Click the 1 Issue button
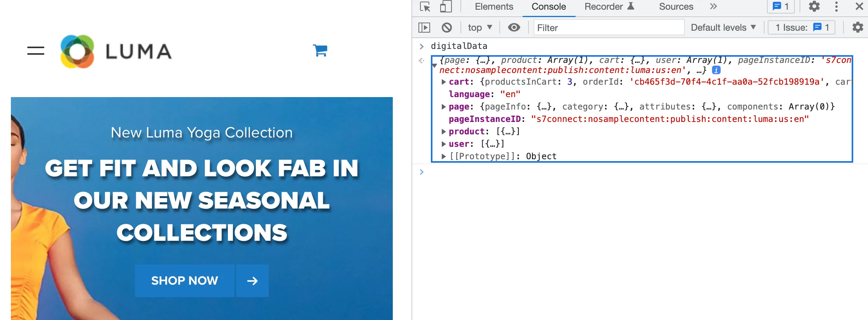This screenshot has height=320, width=868. tap(801, 28)
